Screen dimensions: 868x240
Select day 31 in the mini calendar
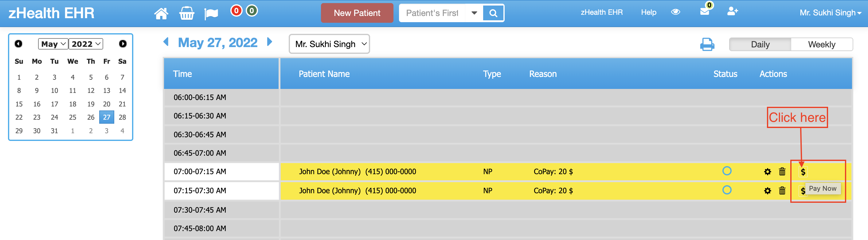(x=54, y=131)
